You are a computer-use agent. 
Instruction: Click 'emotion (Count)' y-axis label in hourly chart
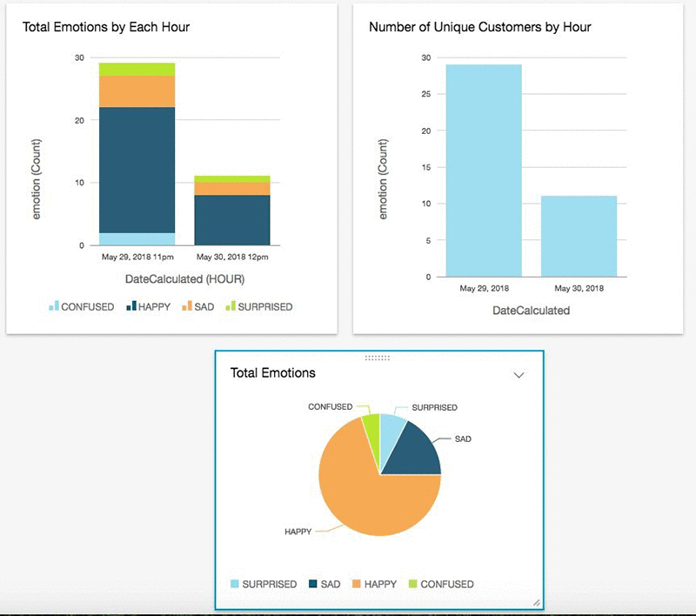point(36,179)
